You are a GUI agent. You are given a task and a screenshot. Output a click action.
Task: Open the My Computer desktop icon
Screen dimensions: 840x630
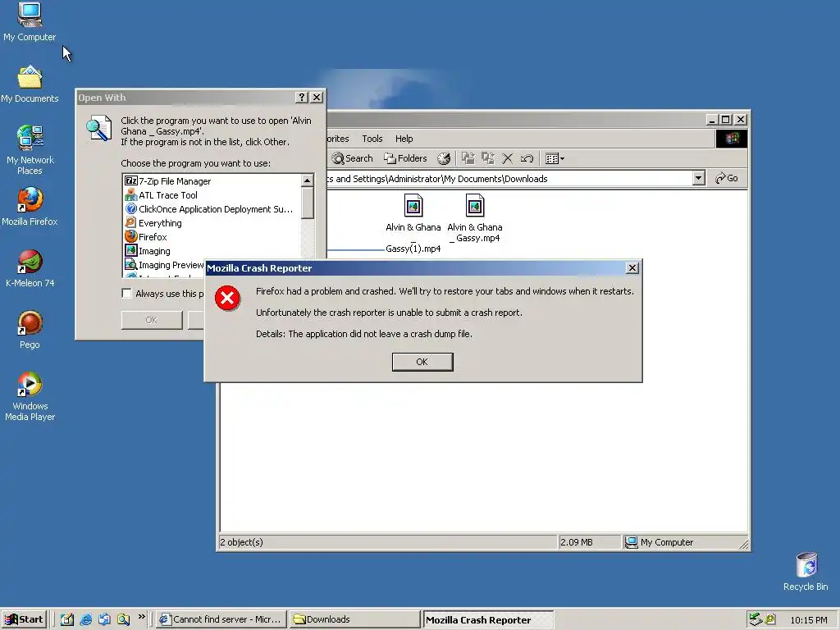(30, 22)
